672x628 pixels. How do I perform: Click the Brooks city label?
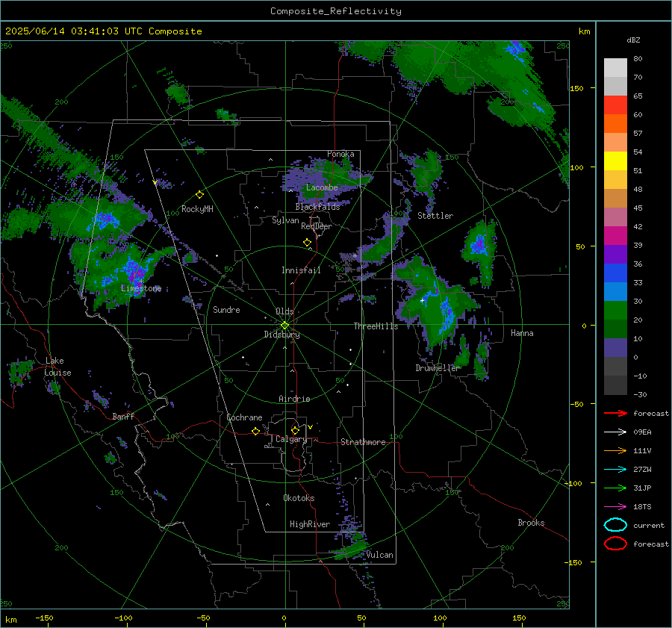click(531, 523)
